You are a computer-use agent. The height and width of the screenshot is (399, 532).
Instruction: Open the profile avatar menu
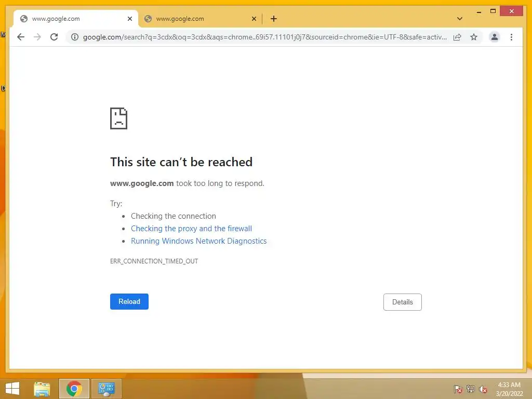tap(495, 37)
